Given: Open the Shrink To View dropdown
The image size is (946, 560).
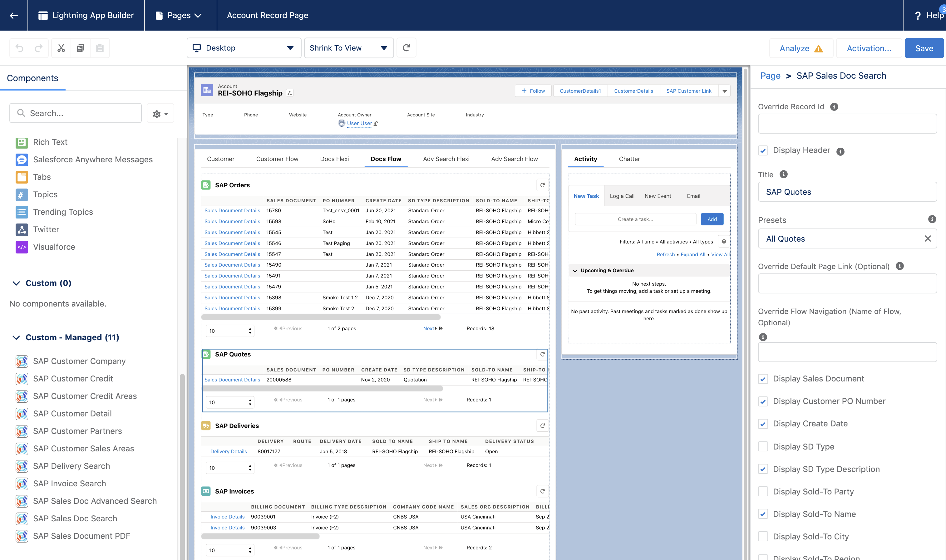Looking at the screenshot, I should [x=349, y=48].
